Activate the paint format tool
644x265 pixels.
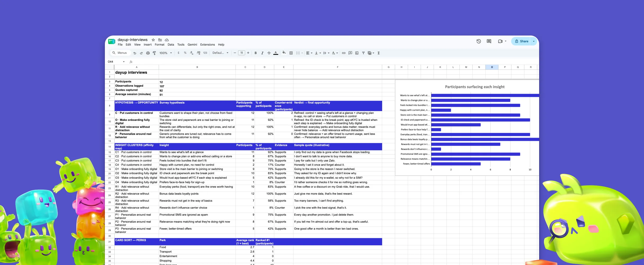pos(154,53)
